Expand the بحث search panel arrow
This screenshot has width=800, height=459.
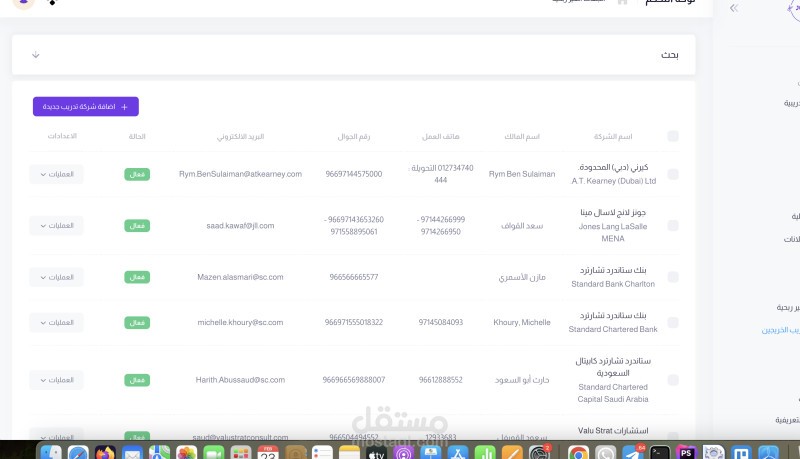(36, 55)
